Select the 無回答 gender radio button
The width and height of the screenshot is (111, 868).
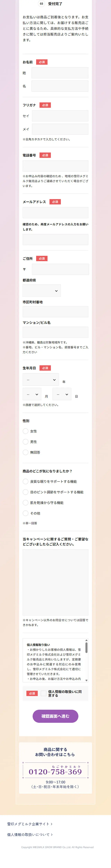(25, 452)
